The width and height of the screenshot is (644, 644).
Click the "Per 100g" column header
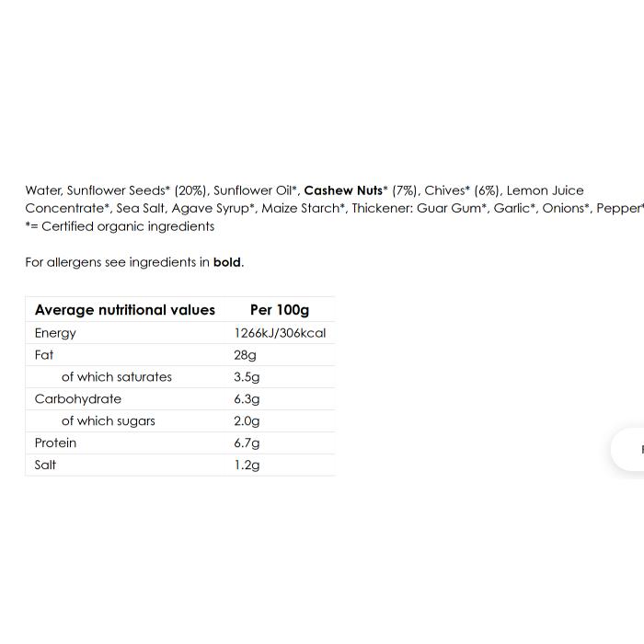[280, 310]
